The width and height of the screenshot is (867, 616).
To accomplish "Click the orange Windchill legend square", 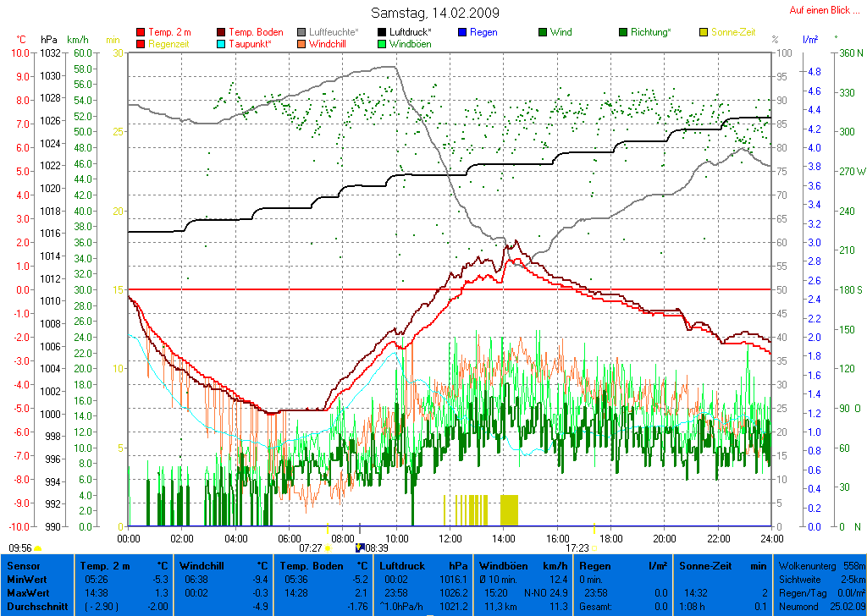I will pyautogui.click(x=302, y=43).
